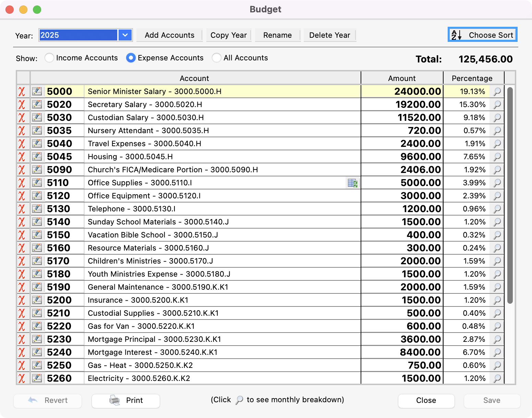Click the red X delete icon for account 5000
Screen dimensions: 532x418
pos(22,92)
